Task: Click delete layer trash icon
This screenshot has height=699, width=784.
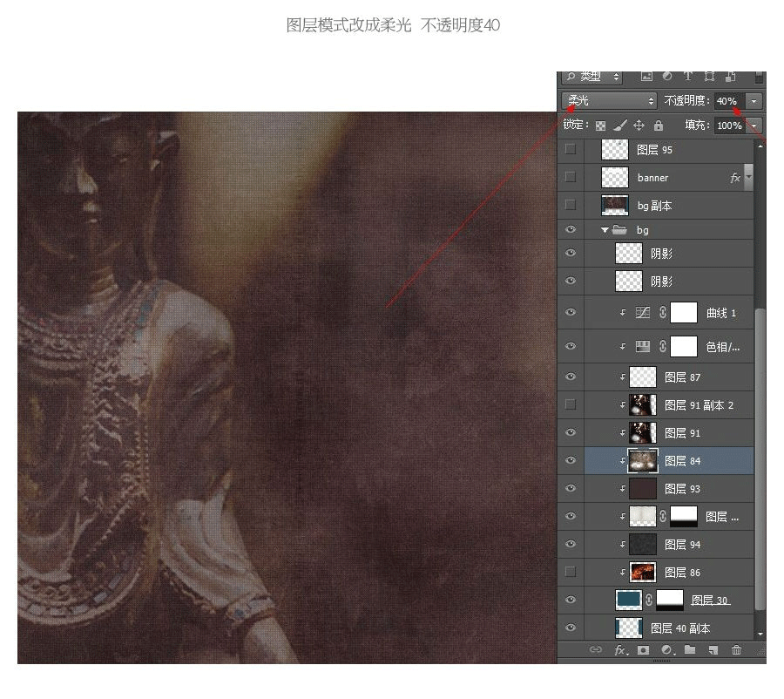Action: tap(736, 649)
